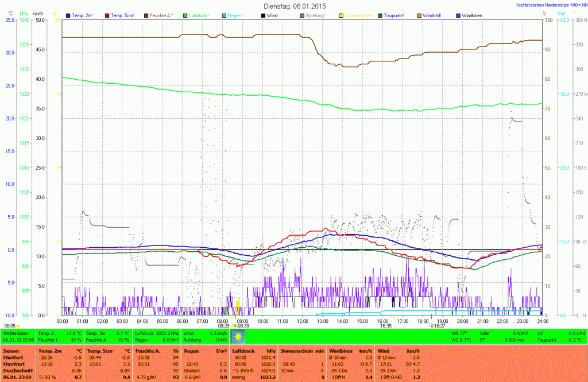Click the Wetterstation Niedersorpe 440m NN title
The width and height of the screenshot is (588, 382).
click(x=547, y=5)
